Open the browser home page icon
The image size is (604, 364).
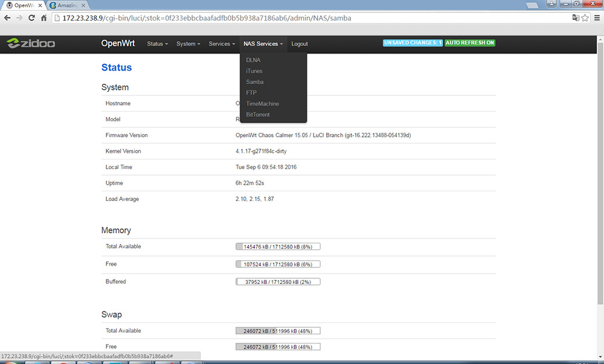(44, 18)
